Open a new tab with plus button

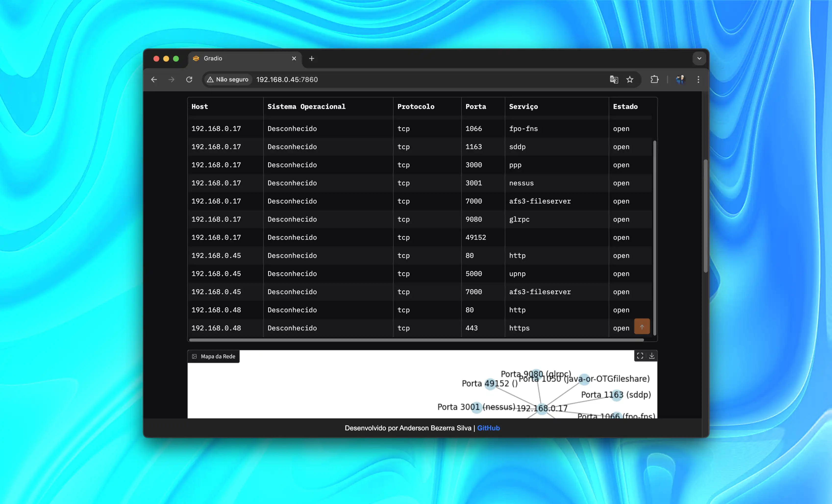[x=312, y=58]
